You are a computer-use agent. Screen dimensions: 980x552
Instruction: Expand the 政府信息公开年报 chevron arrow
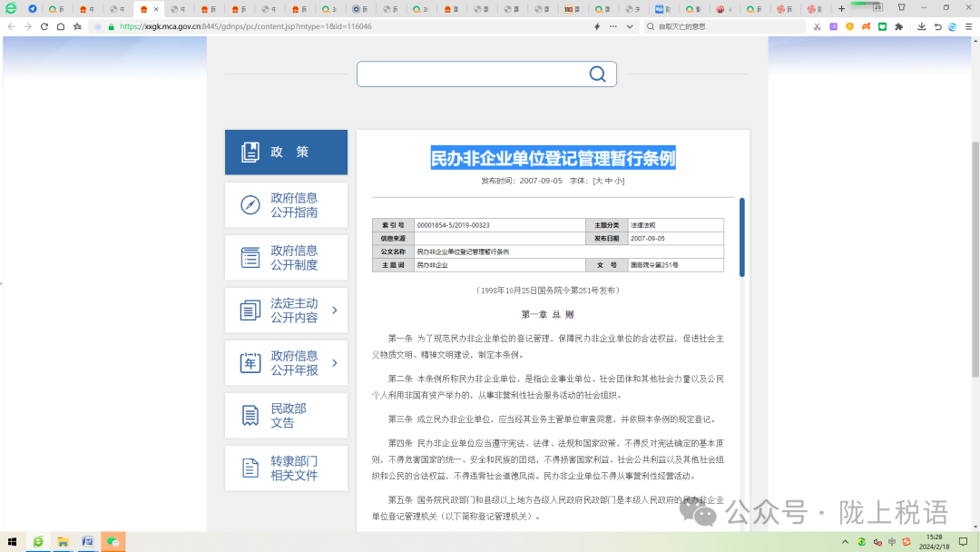335,362
